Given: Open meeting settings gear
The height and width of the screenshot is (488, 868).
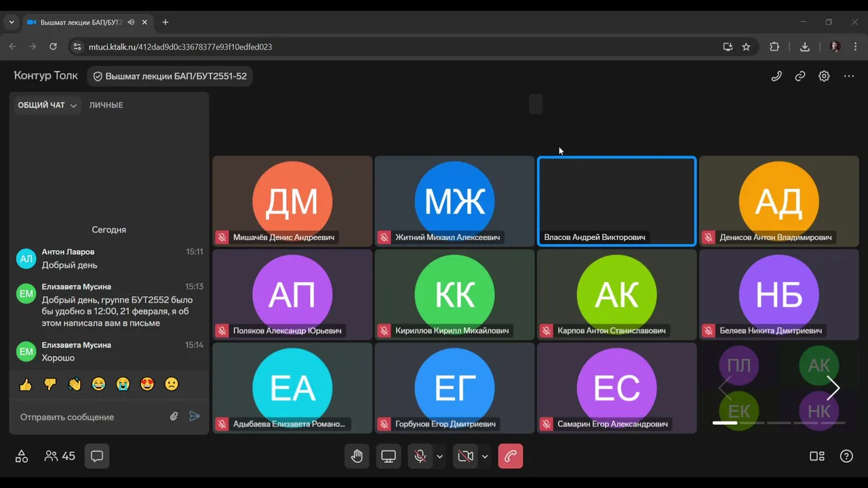Looking at the screenshot, I should click(824, 76).
